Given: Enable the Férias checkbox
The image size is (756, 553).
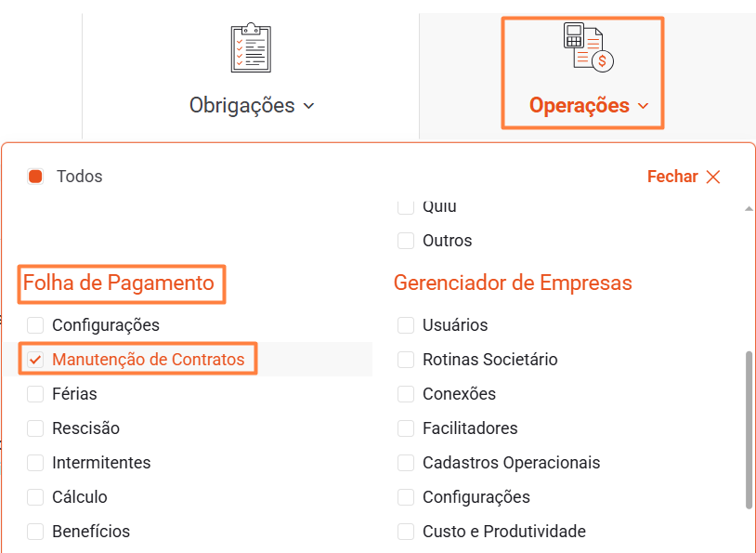Looking at the screenshot, I should coord(35,394).
